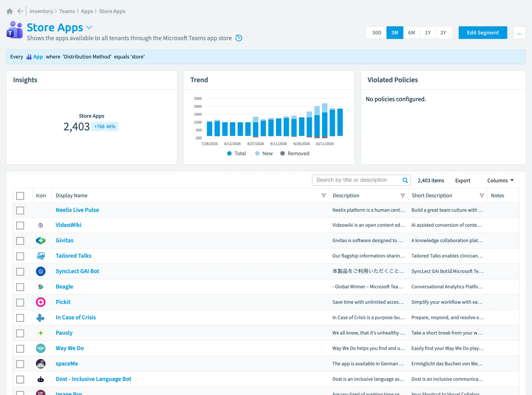The image size is (532, 395).
Task: Open the Way We Do link
Action: (x=70, y=348)
